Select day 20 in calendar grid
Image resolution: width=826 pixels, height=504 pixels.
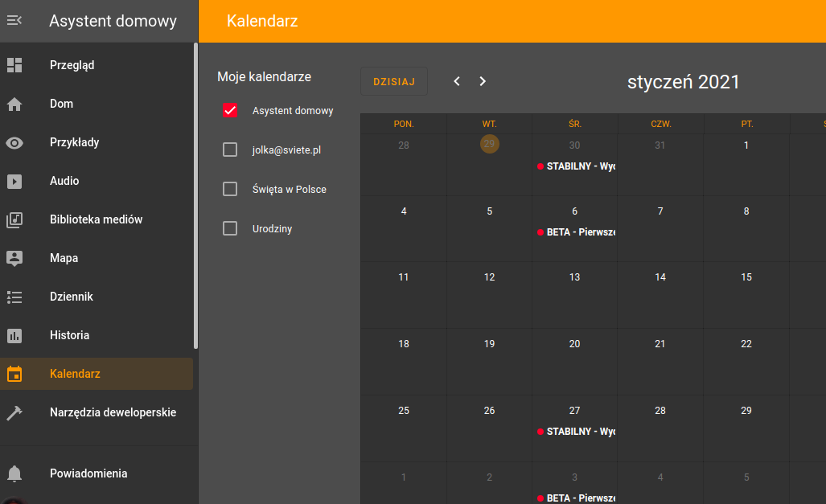(x=574, y=344)
